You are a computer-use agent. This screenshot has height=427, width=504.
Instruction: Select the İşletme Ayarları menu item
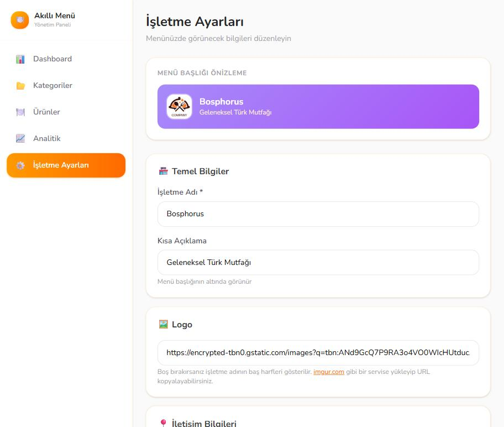tap(66, 165)
